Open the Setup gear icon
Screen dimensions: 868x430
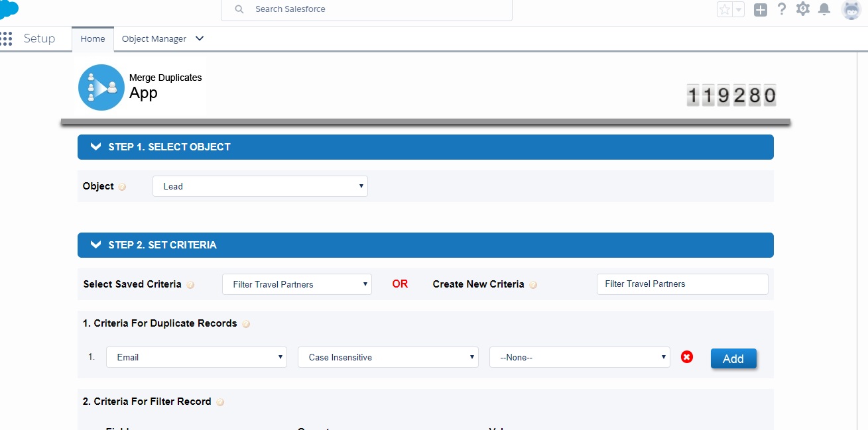coord(803,9)
